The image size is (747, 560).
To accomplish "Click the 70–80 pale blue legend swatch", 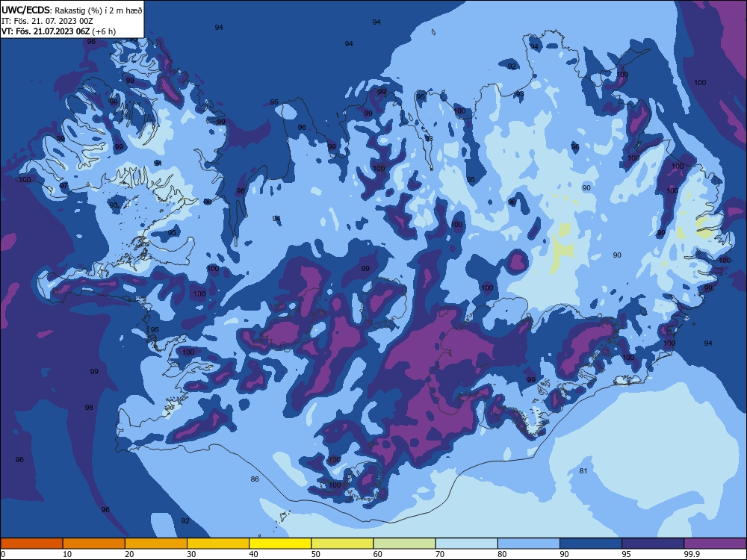I will point(467,544).
